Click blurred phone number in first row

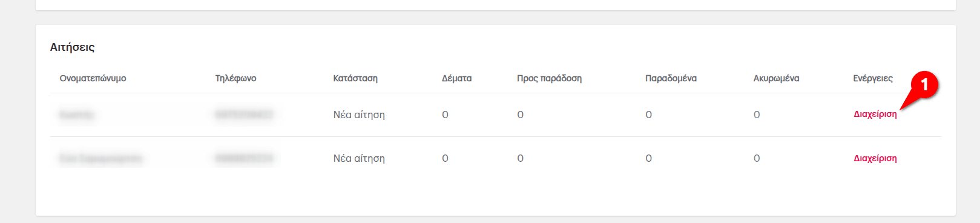pyautogui.click(x=244, y=115)
